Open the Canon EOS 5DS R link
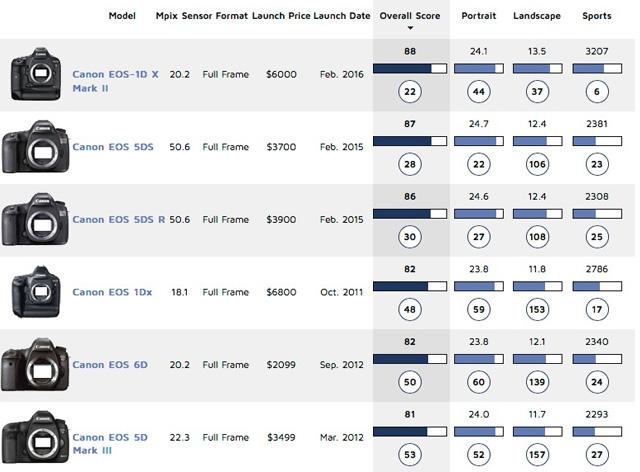640x472 pixels. pyautogui.click(x=119, y=220)
